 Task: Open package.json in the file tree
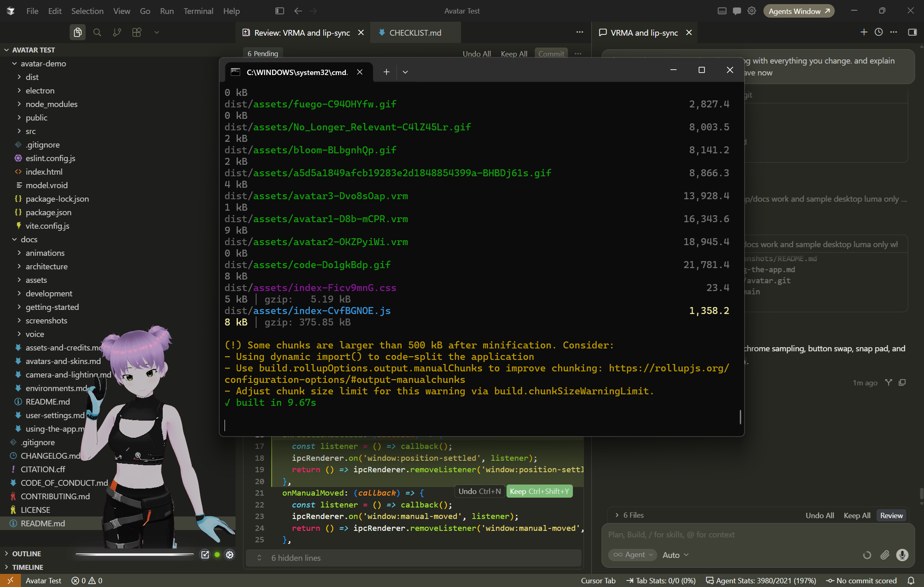(x=48, y=212)
